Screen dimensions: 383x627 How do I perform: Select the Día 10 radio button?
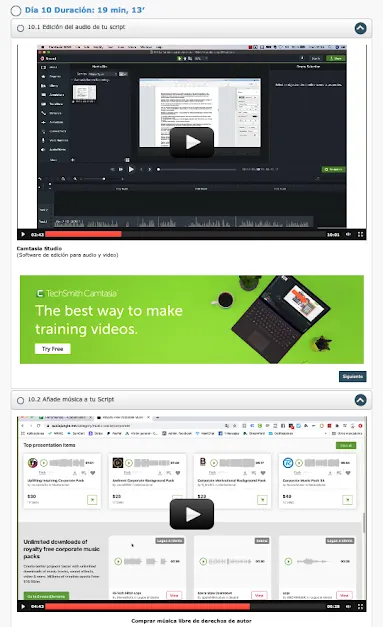[x=16, y=10]
